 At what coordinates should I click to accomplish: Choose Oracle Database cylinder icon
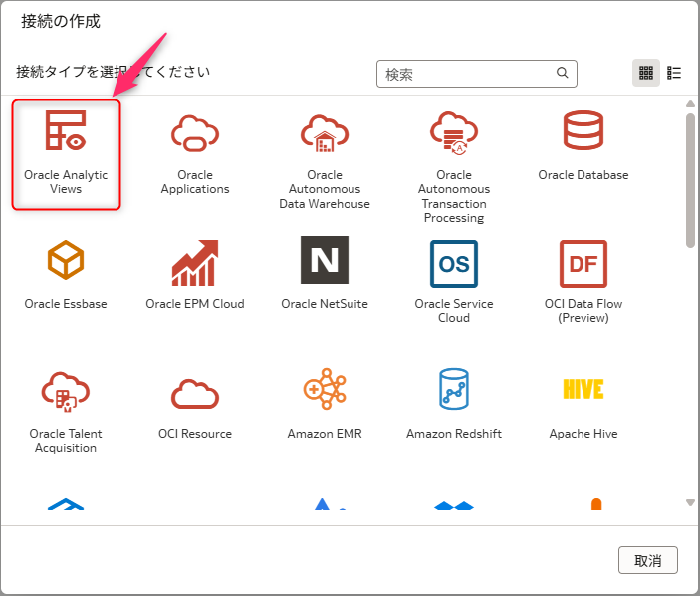583,130
